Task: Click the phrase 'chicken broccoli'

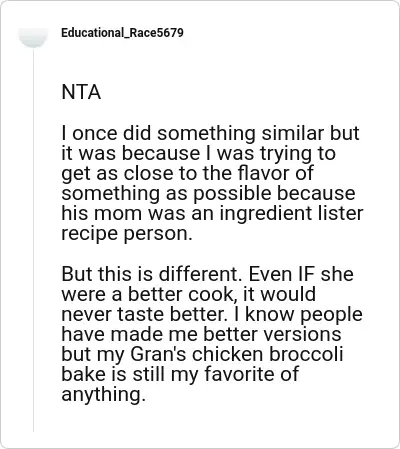Action: pyautogui.click(x=267, y=354)
